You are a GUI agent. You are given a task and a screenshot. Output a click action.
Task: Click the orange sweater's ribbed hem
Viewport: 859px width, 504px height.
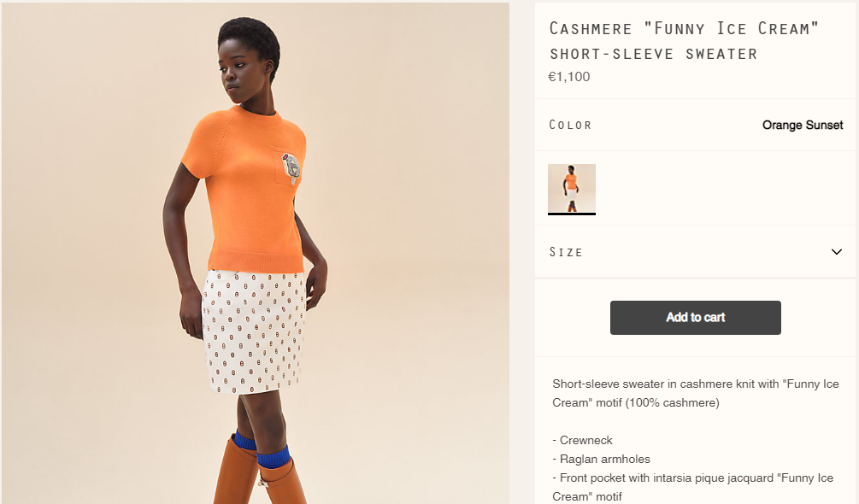[x=256, y=261]
